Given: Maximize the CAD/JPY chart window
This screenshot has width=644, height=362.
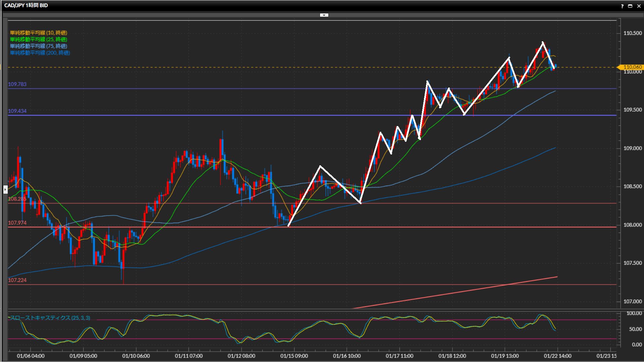Looking at the screenshot, I should [630, 6].
